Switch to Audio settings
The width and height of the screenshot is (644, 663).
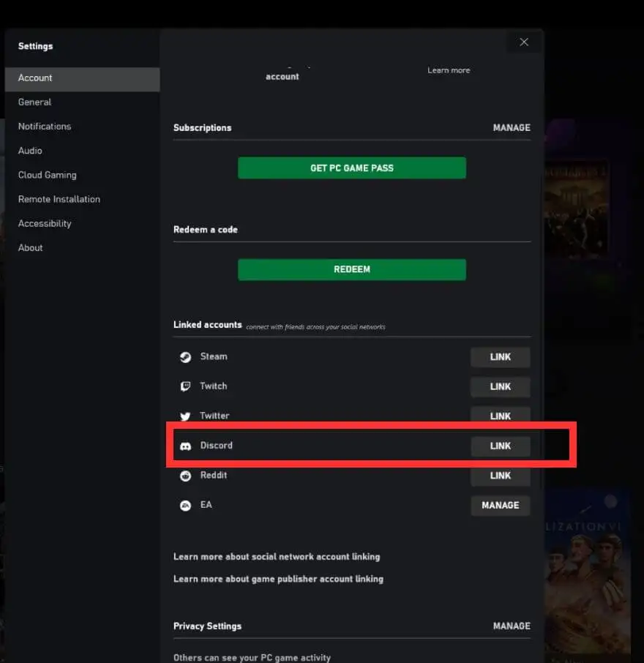[x=83, y=151]
